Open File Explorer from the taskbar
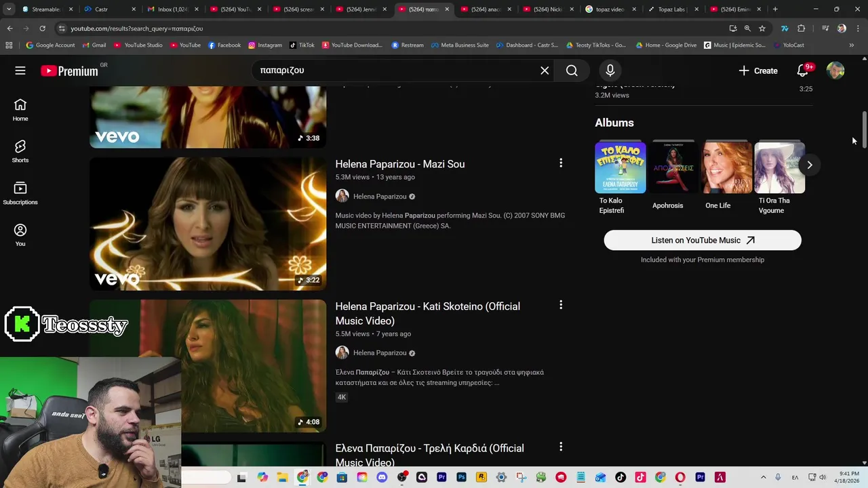The height and width of the screenshot is (488, 868). [282, 478]
